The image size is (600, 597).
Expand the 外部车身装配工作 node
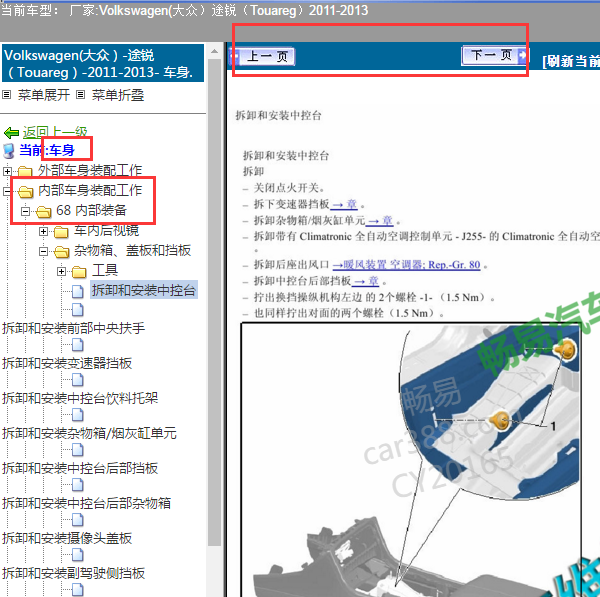pos(7,171)
